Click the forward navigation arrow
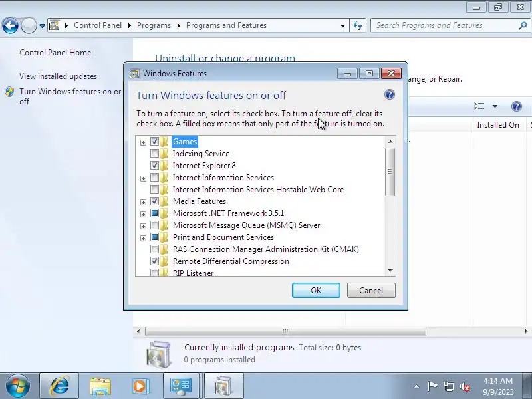Screen dimensions: 532x399 pyautogui.click(x=29, y=25)
